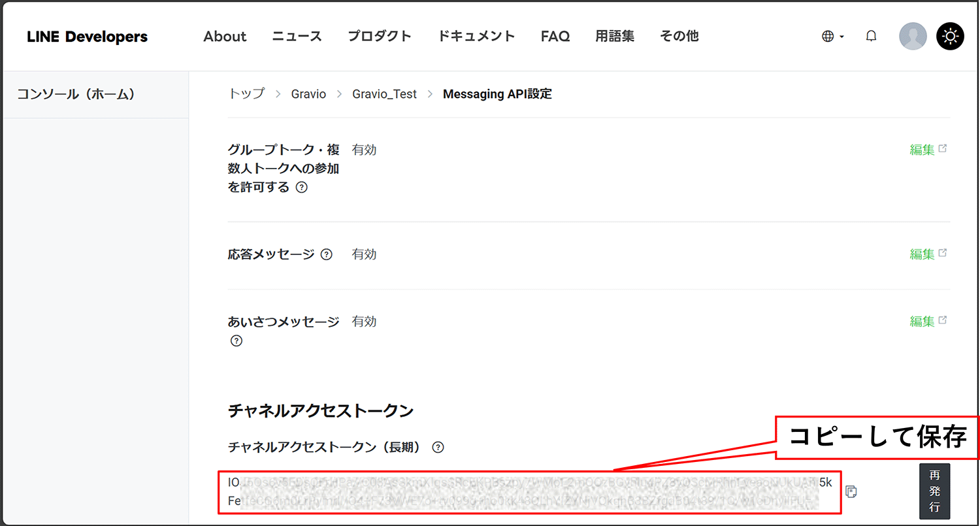Image resolution: width=980 pixels, height=526 pixels.
Task: Toggle the light/dark theme sun icon
Action: click(950, 37)
